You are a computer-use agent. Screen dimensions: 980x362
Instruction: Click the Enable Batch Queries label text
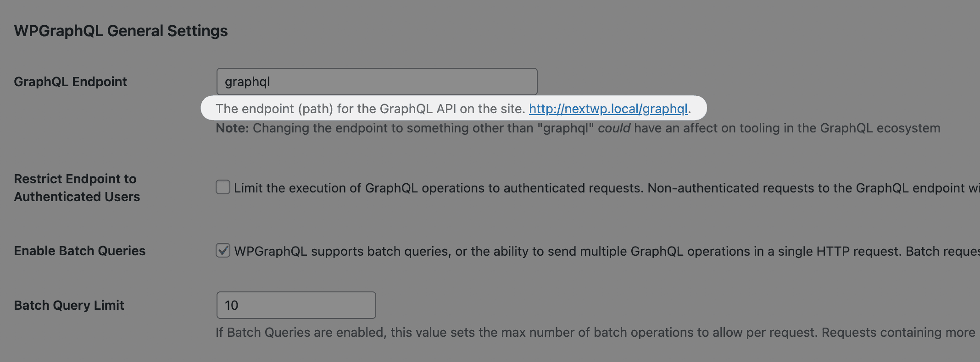79,251
